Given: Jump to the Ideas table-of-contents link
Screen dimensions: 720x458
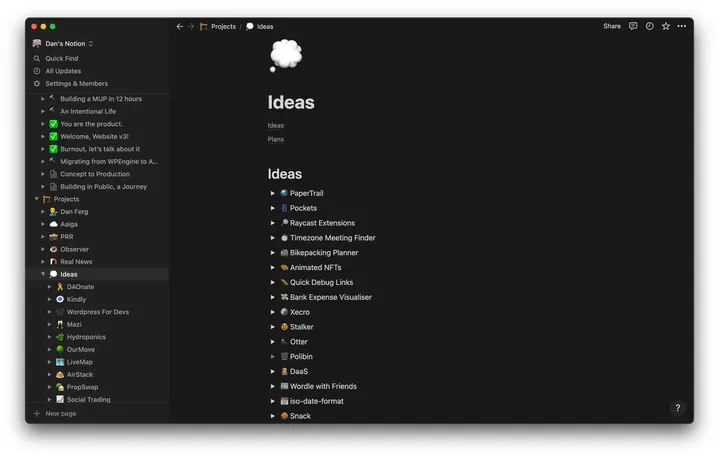Looking at the screenshot, I should point(276,125).
